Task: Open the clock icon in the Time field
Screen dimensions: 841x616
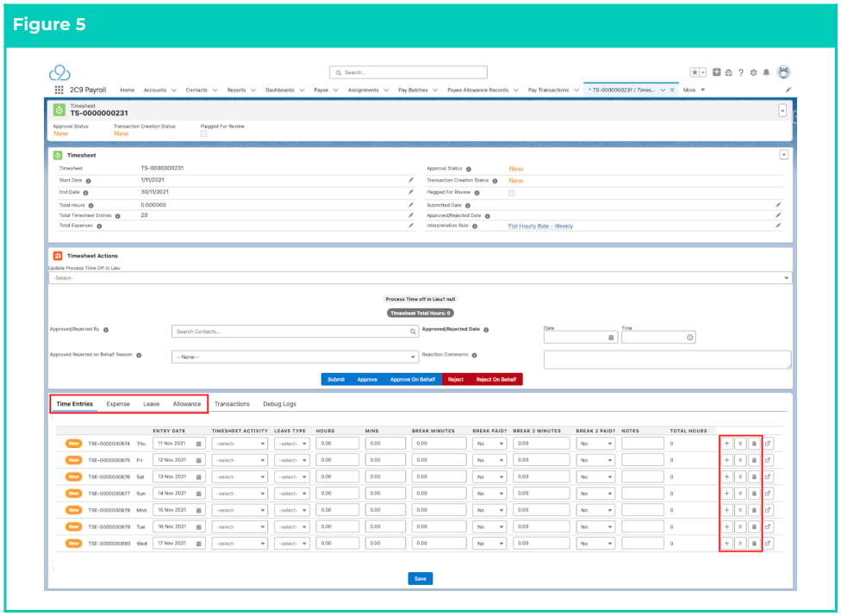Action: pyautogui.click(x=690, y=337)
